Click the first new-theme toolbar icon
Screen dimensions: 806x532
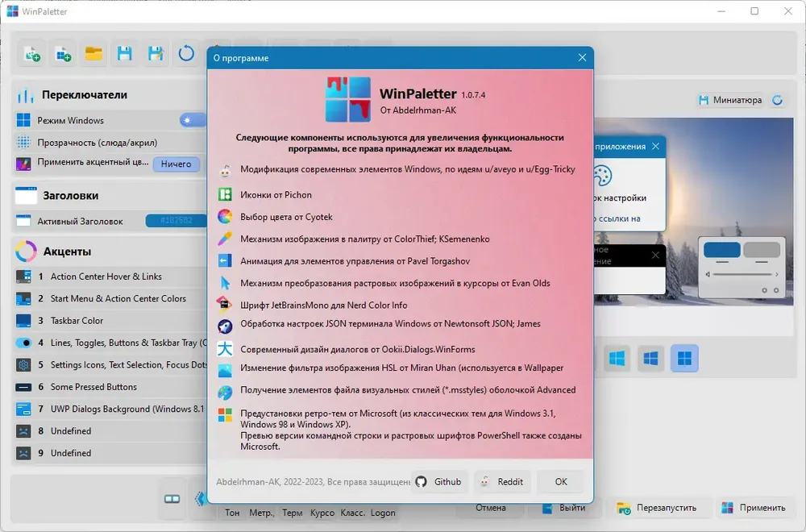coord(32,53)
